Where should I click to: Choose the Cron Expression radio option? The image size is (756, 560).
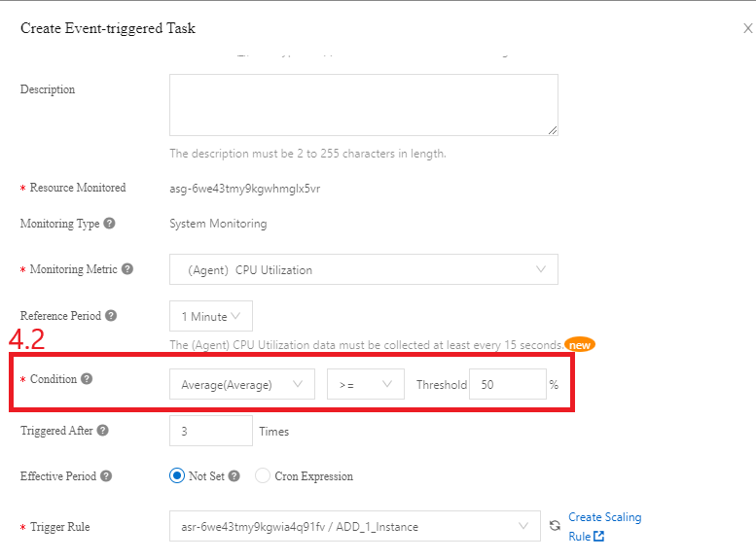click(x=263, y=476)
